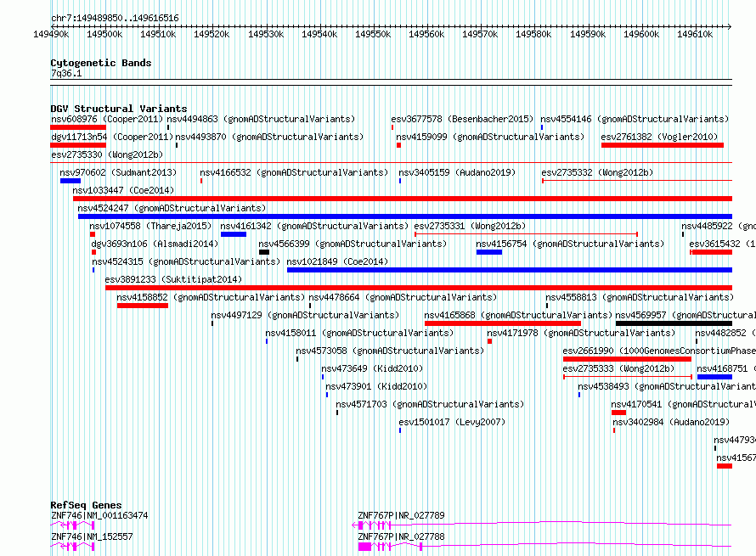Viewport: 756px width, 556px height.
Task: Select the blue bar under nsv970602 (Sudmant2013)
Action: (71, 181)
